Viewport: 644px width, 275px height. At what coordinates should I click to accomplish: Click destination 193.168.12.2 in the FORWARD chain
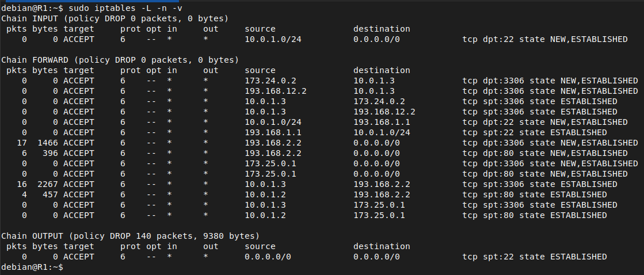(x=384, y=112)
